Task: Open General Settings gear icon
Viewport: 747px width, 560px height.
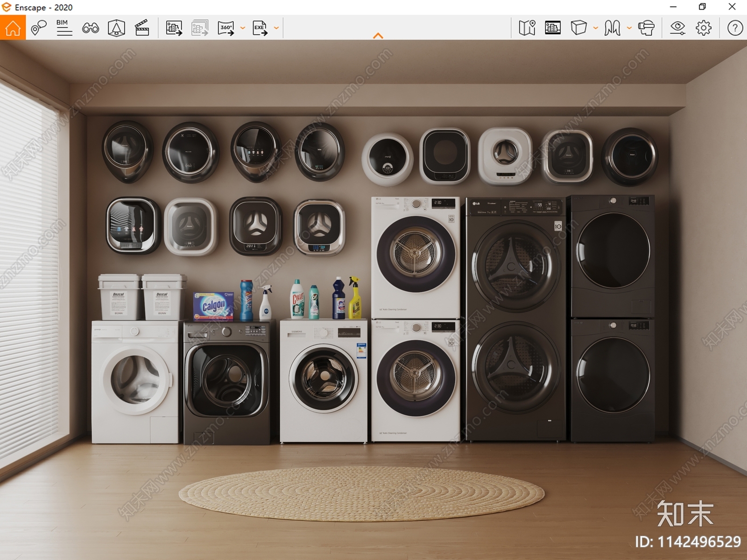Action: point(704,28)
